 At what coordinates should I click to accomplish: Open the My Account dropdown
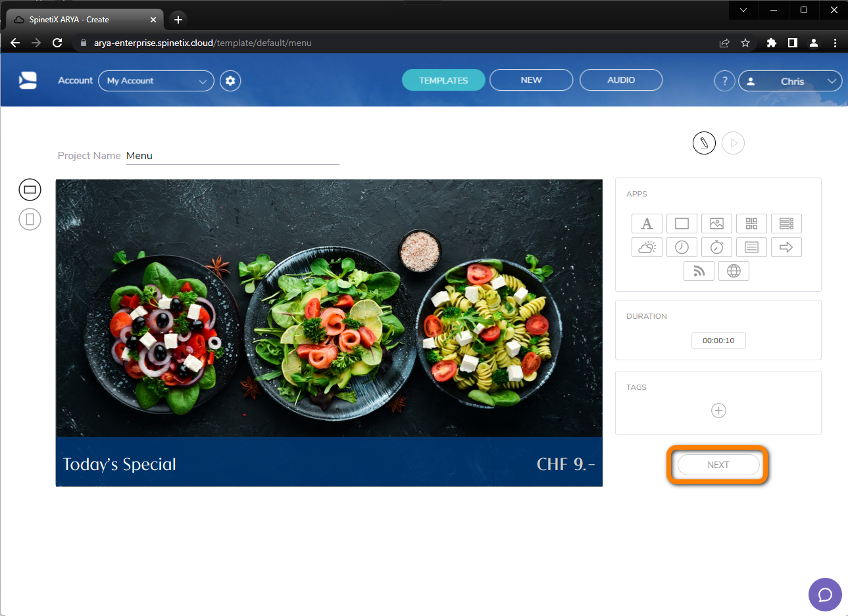coord(156,80)
